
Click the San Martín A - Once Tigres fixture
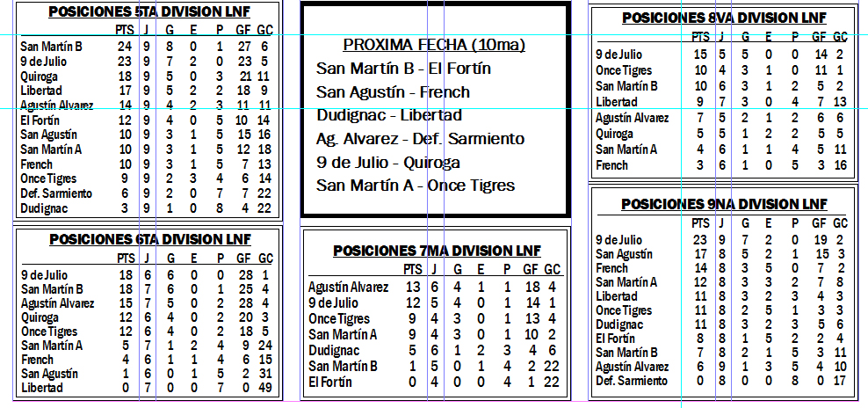(x=416, y=186)
